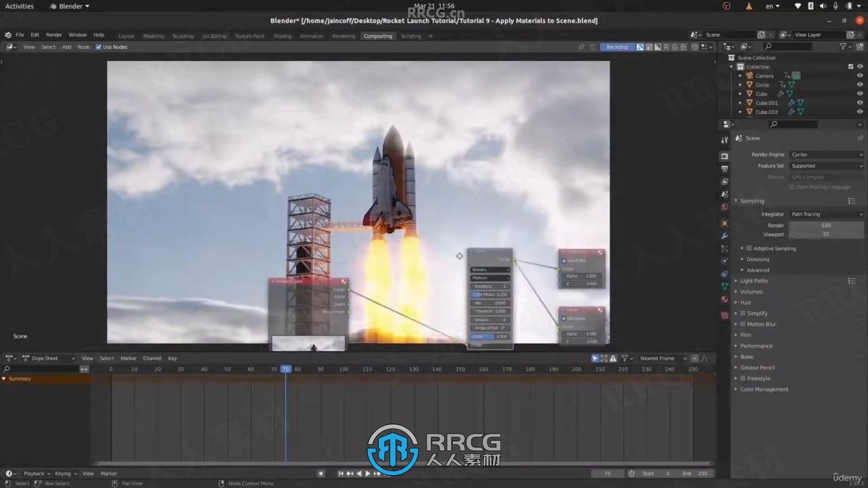Open the Active Tool settings tab icon

pyautogui.click(x=724, y=140)
